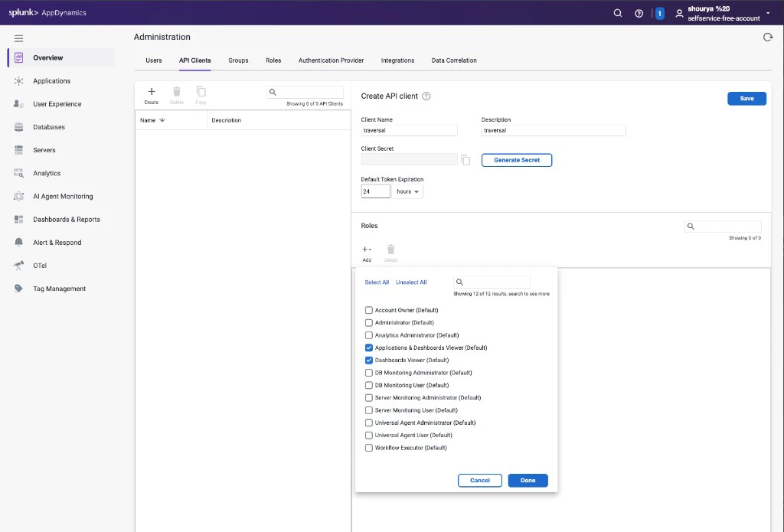
Task: Refresh the Administration page with the reload icon
Action: [769, 36]
